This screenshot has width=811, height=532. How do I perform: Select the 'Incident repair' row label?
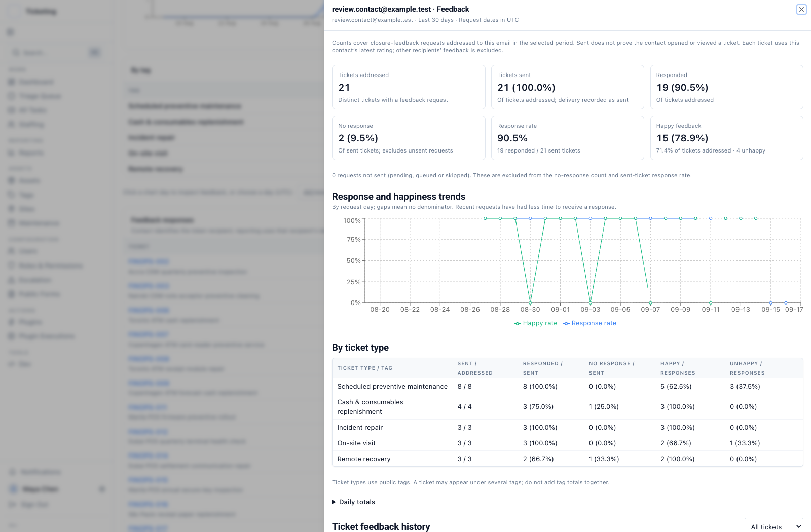pos(360,428)
